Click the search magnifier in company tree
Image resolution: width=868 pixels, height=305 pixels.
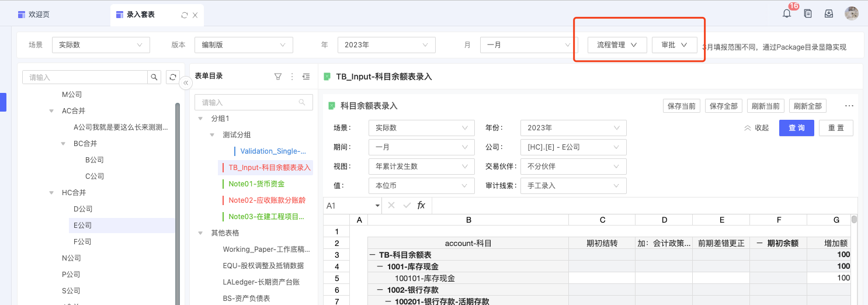tap(154, 77)
